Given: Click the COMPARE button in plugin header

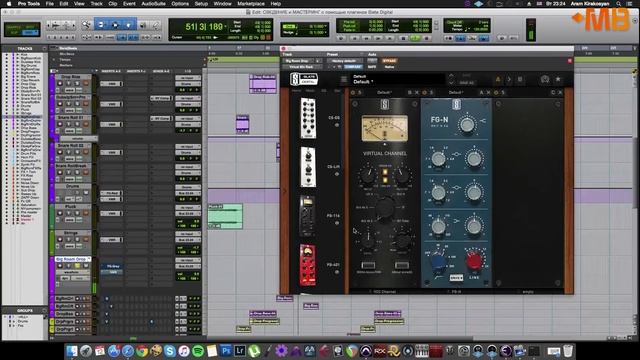Looking at the screenshot, I should click(353, 67).
